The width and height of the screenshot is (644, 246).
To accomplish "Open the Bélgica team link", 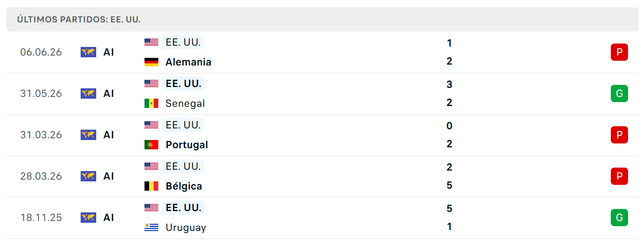I will coord(184,186).
